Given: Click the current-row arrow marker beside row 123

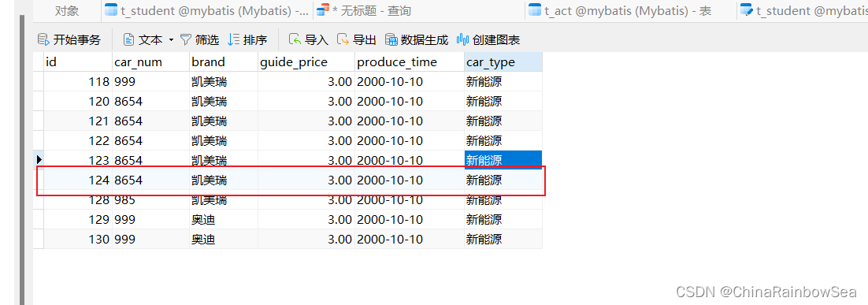Looking at the screenshot, I should click(39, 160).
